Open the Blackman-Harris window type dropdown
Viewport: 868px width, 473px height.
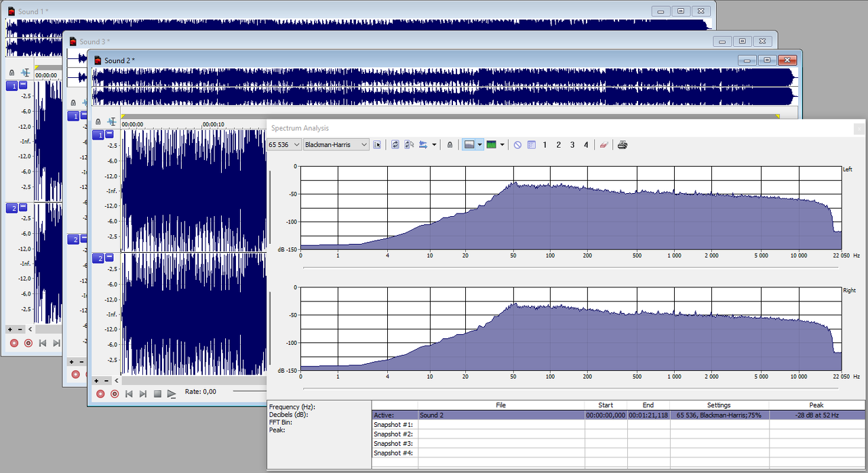pos(364,145)
